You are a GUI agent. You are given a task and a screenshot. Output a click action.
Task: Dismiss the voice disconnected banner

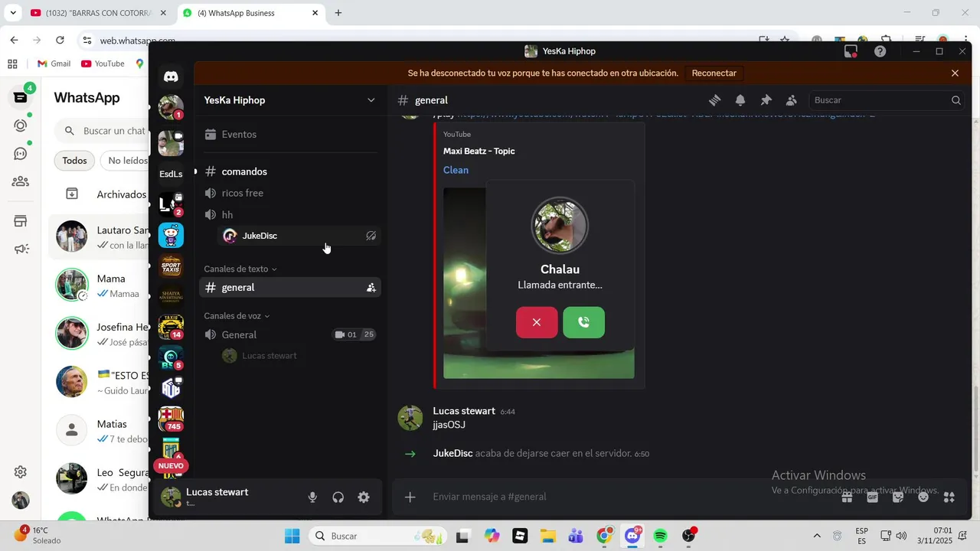955,73
